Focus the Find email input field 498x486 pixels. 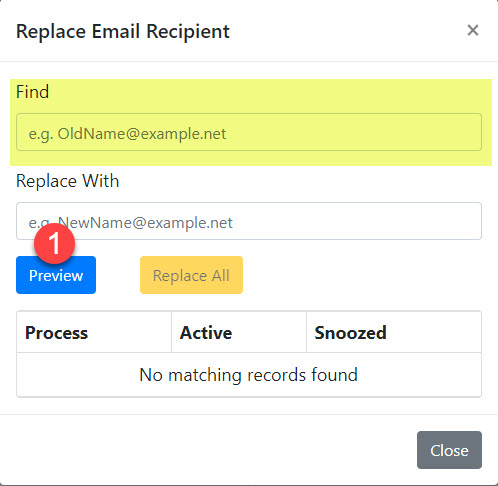249,132
